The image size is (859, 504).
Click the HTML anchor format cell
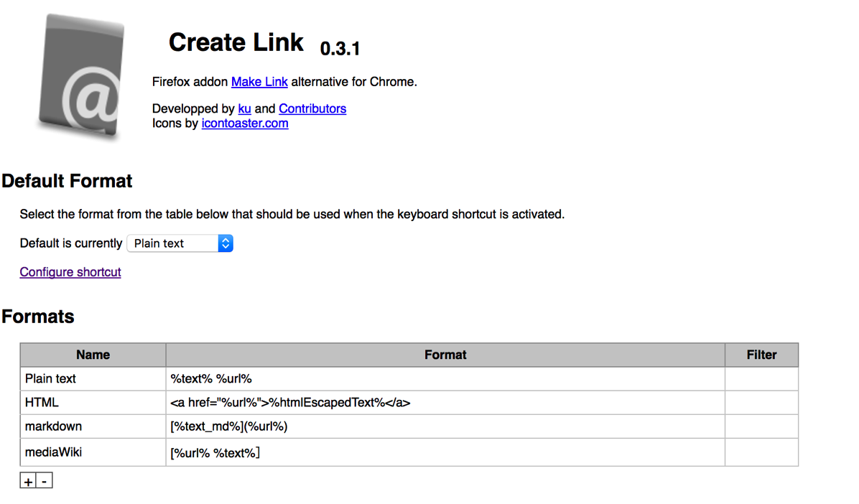(445, 403)
